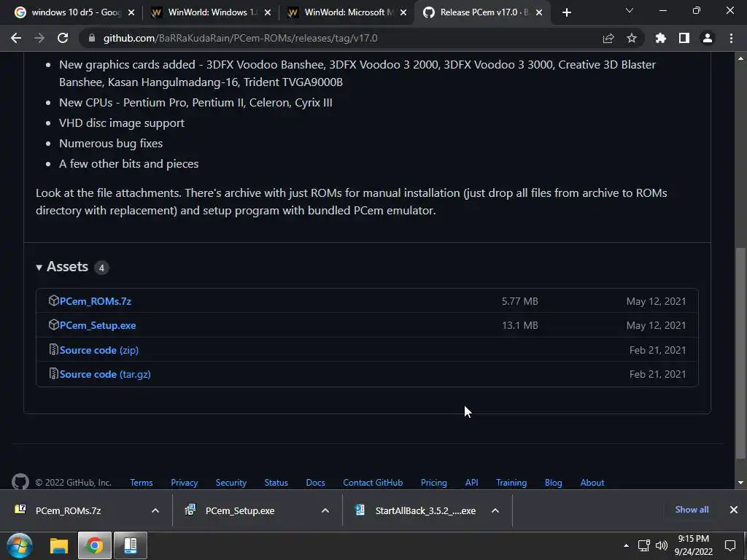Open the Chrome side panel icon
The image size is (747, 560).
684,38
